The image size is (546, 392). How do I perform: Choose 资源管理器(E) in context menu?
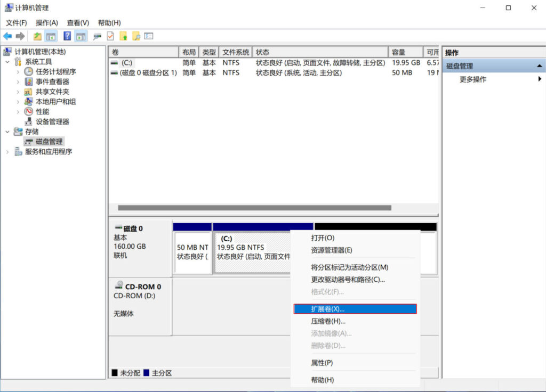tap(355, 250)
